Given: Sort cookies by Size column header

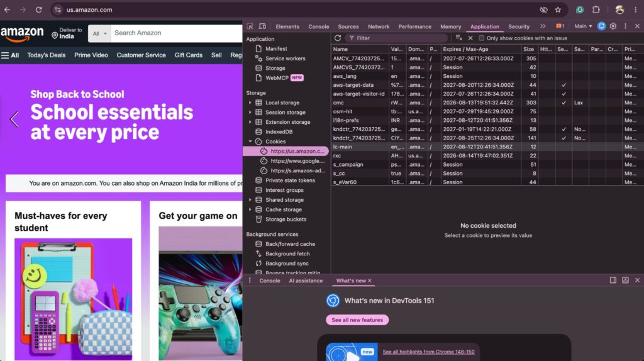Looking at the screenshot, I should tap(530, 49).
